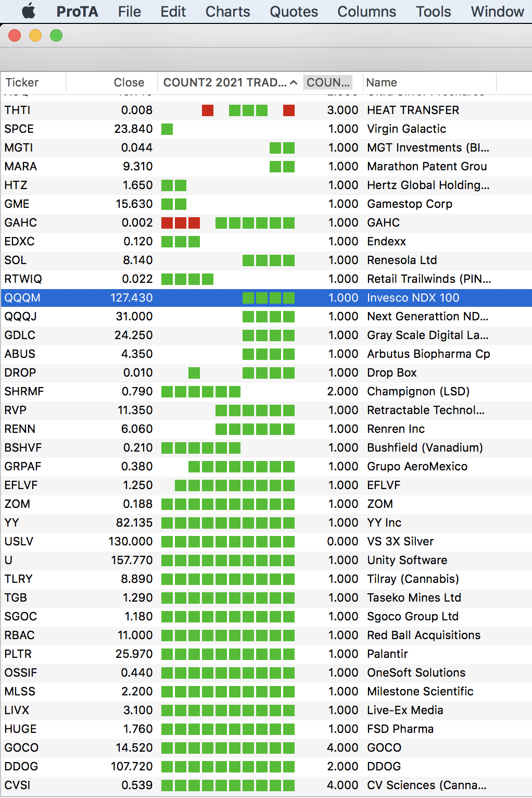Open the Charts menu

coord(227,11)
